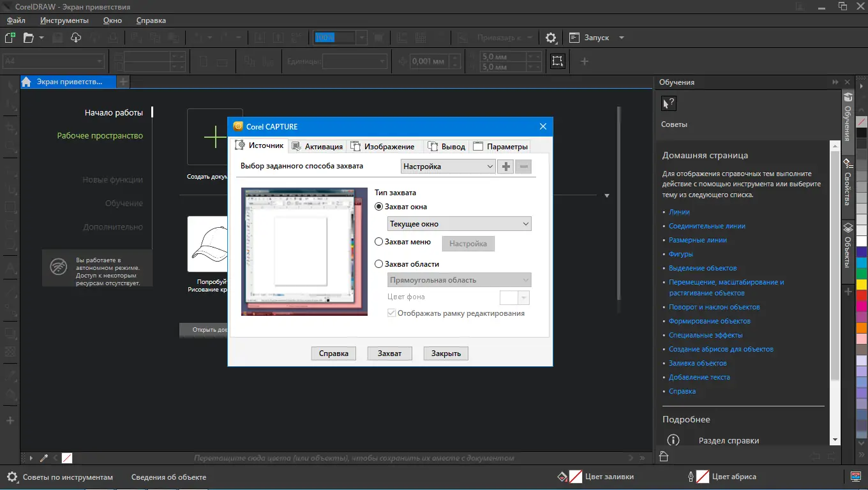This screenshot has width=868, height=490.
Task: Click the eyedropper icon in document palette
Action: pos(44,458)
